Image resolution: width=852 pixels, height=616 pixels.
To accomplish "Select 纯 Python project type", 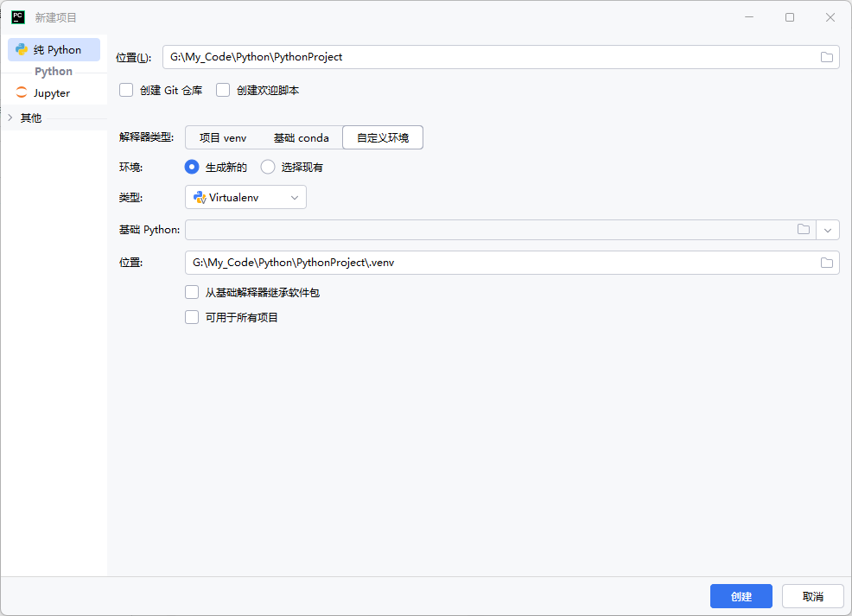I will click(x=54, y=49).
